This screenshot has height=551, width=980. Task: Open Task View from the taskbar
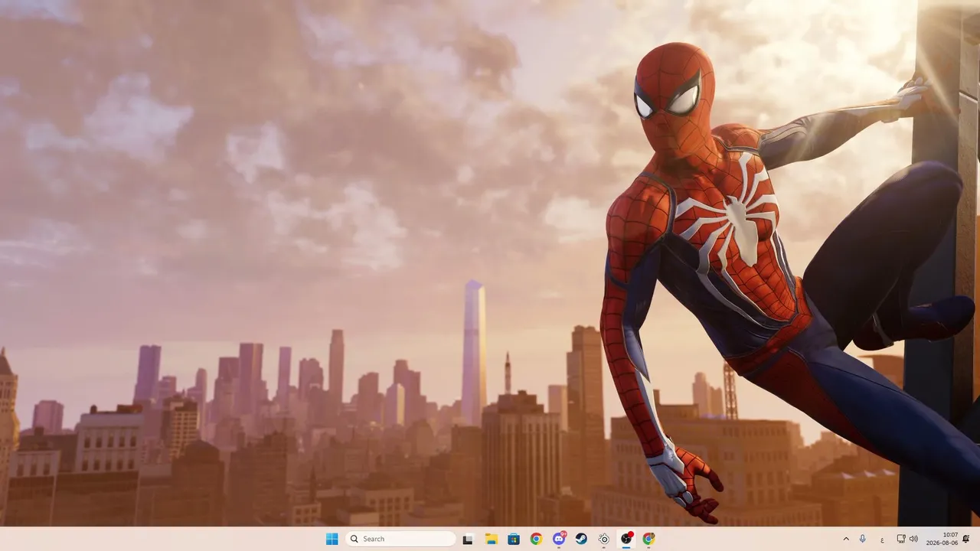point(468,539)
